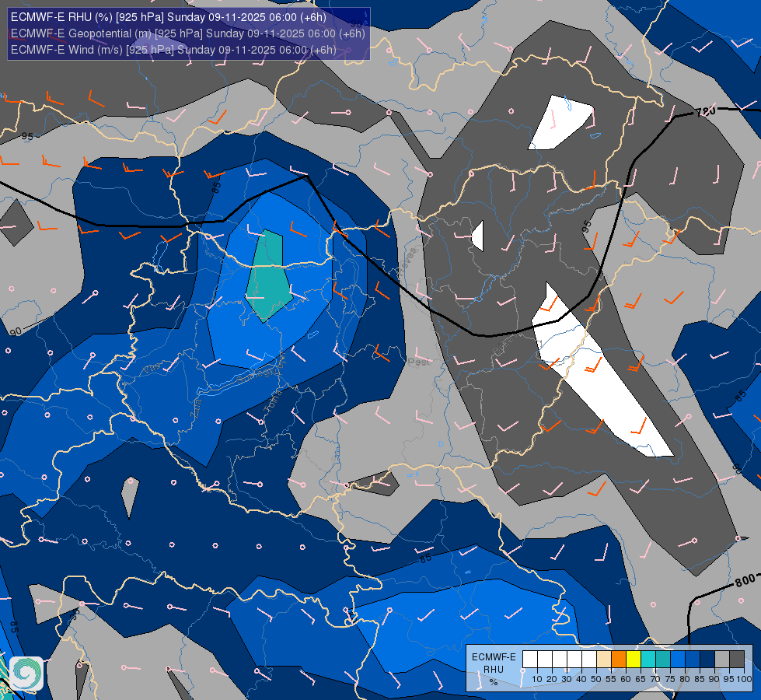Screen dimensions: 761x700
Task: Select the ECMWF-E Wind (m/s) layer title
Action: click(173, 50)
